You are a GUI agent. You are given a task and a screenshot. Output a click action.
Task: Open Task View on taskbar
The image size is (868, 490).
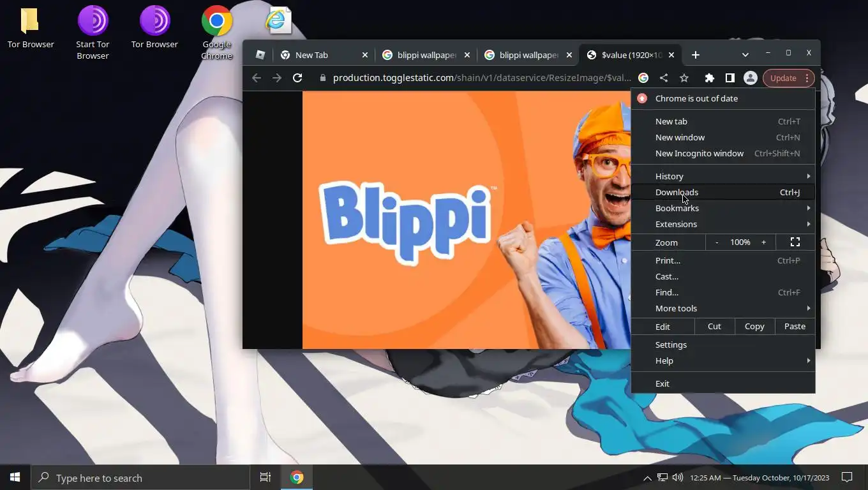tap(266, 477)
